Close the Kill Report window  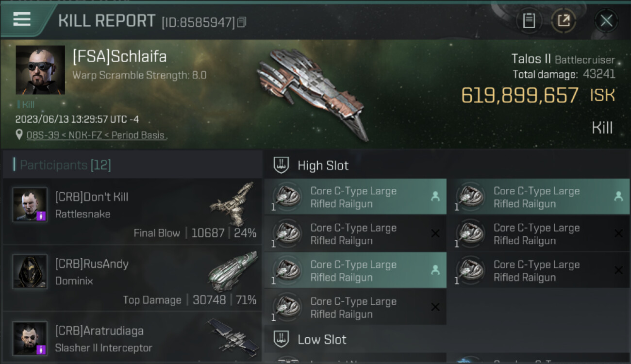pyautogui.click(x=606, y=20)
